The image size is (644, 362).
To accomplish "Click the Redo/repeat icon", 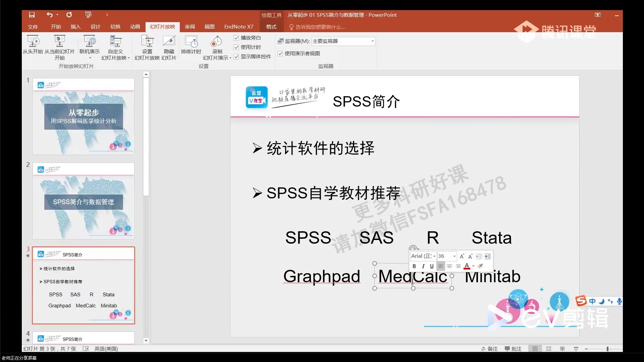I will [x=69, y=15].
